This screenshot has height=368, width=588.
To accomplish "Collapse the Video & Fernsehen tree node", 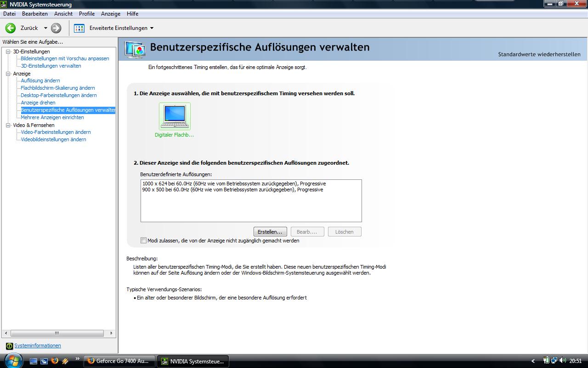I will [8, 125].
